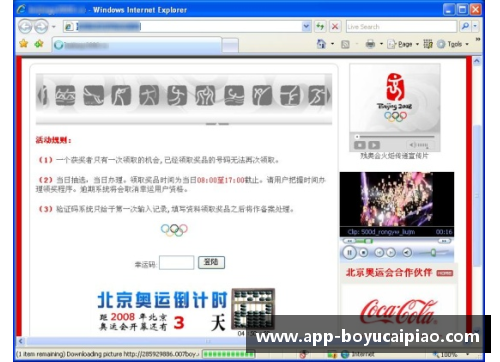
Task: Click the Refresh page icon
Action: (x=320, y=27)
